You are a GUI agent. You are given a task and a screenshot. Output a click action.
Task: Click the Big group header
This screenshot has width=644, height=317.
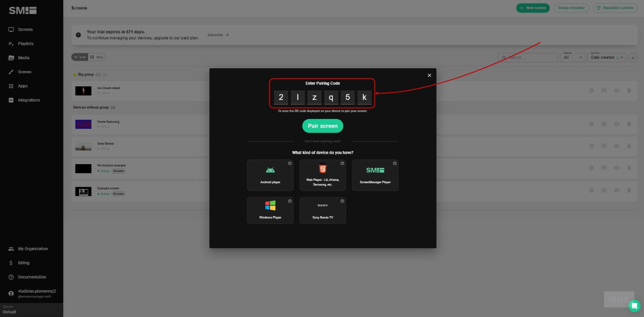(x=86, y=75)
